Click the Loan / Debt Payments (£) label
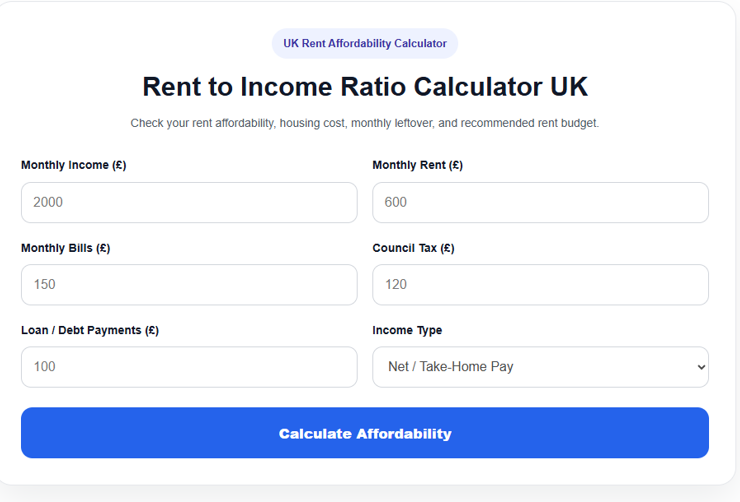Viewport: 740px width, 502px height. pos(90,330)
